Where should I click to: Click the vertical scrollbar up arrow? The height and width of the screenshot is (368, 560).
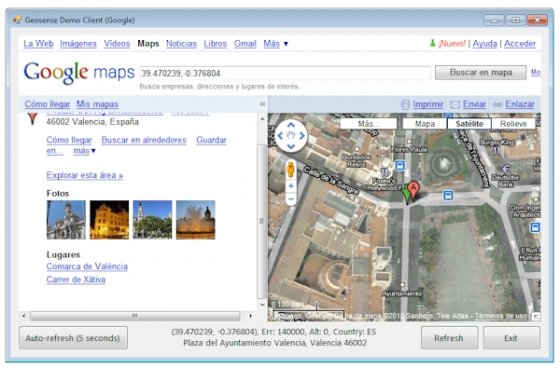click(262, 118)
